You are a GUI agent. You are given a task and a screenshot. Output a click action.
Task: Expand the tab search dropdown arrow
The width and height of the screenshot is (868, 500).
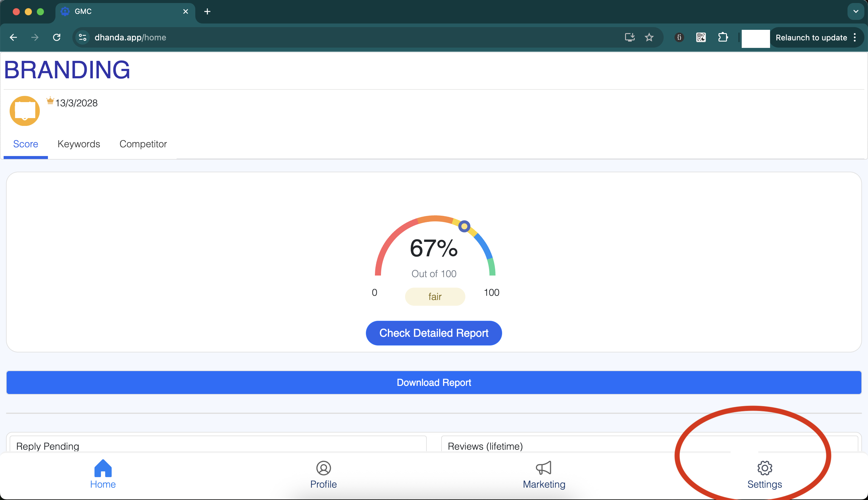point(856,12)
